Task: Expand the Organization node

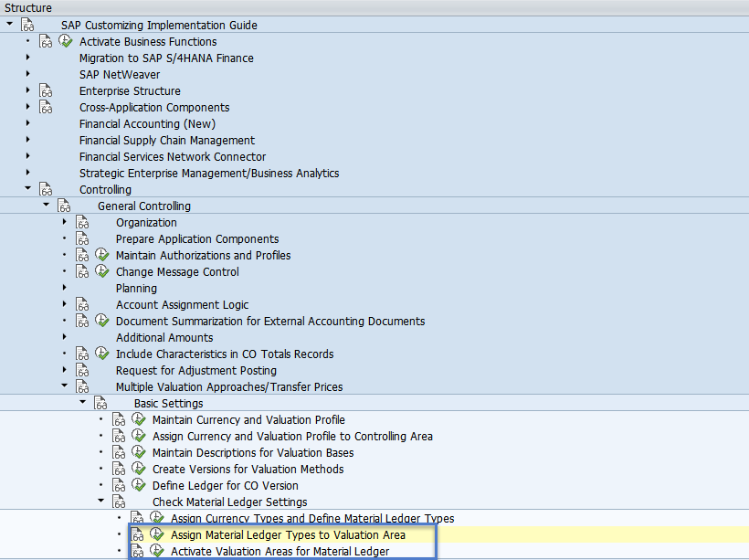Action: click(x=65, y=222)
